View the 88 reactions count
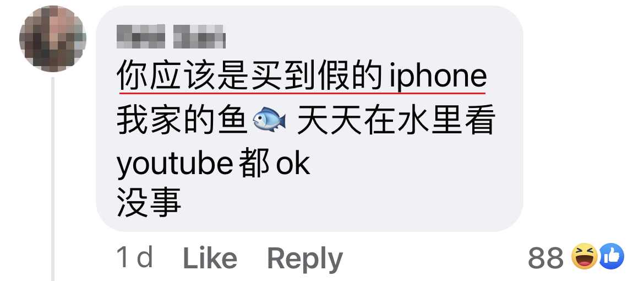Viewport: 644px width, 281px height. pyautogui.click(x=546, y=258)
